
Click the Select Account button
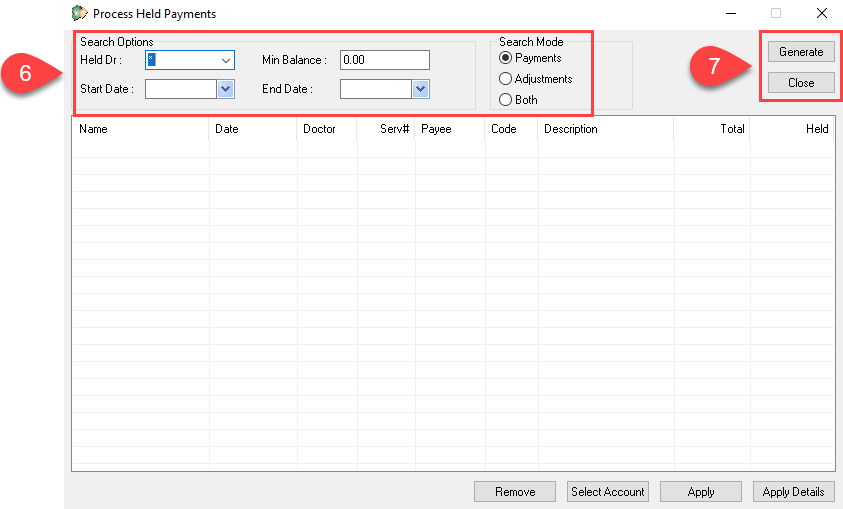[x=608, y=492]
